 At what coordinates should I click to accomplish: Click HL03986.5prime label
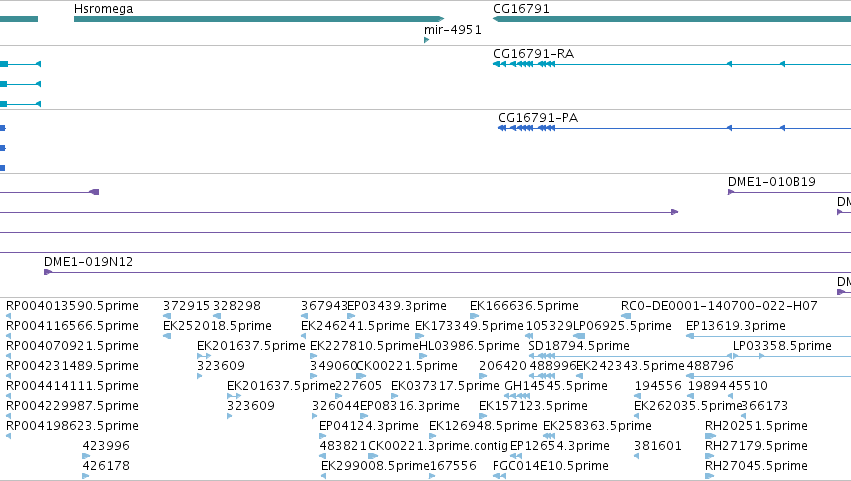click(x=469, y=346)
